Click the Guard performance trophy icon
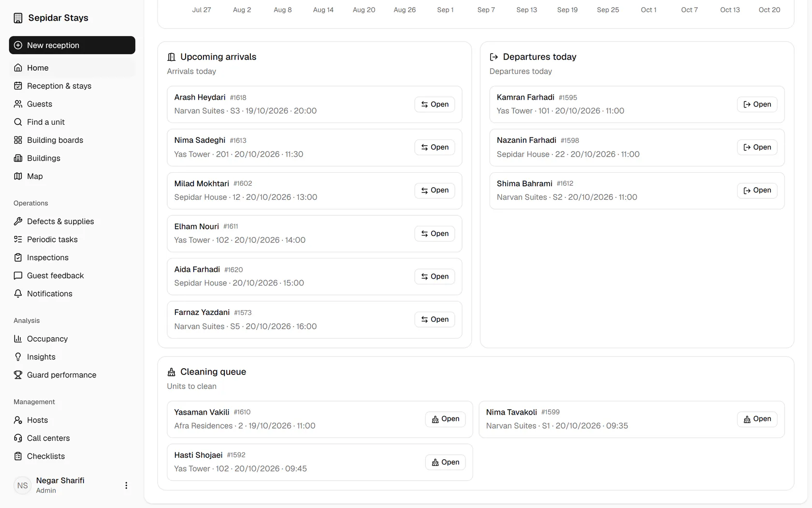Screen dimensions: 812x508 (x=18, y=375)
